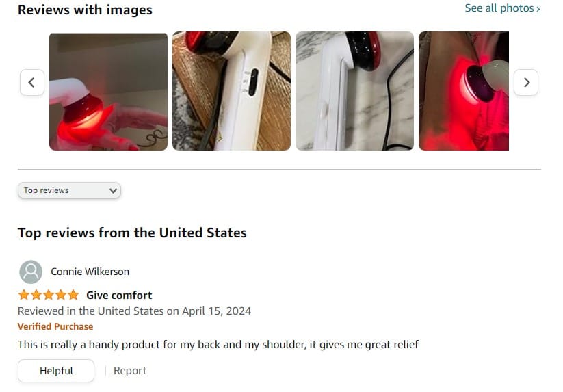Click the five-star rating of the review

[x=49, y=295]
